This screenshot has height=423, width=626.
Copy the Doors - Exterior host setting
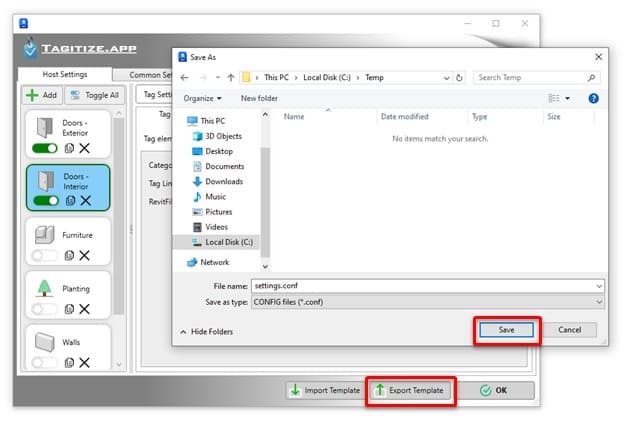click(69, 148)
